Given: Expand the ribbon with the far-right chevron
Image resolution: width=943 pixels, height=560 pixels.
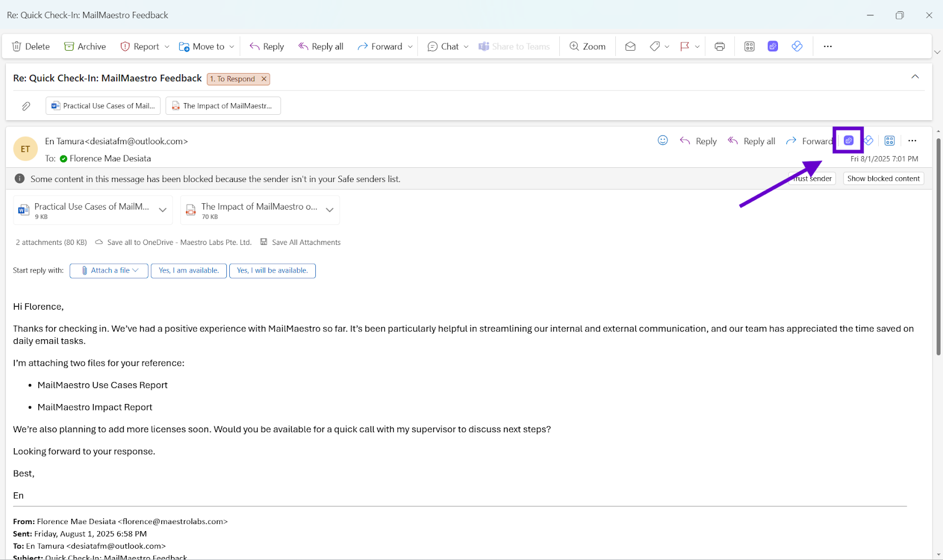Looking at the screenshot, I should 937,52.
